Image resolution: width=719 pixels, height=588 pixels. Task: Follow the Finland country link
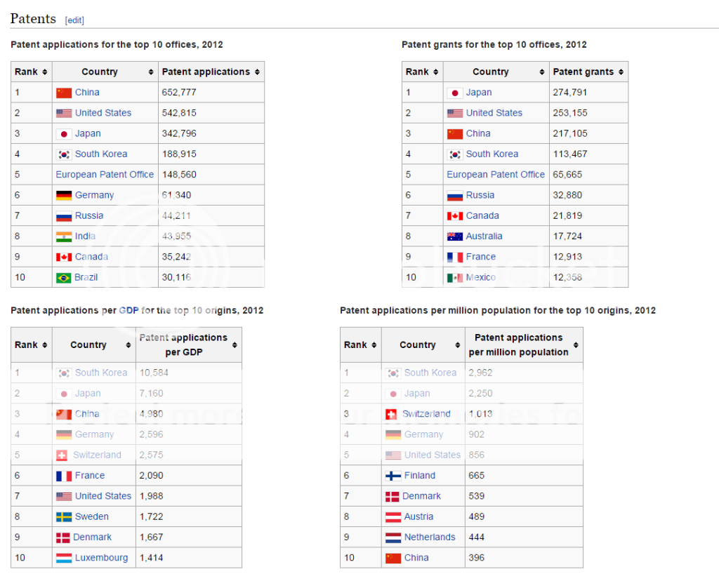coord(420,476)
